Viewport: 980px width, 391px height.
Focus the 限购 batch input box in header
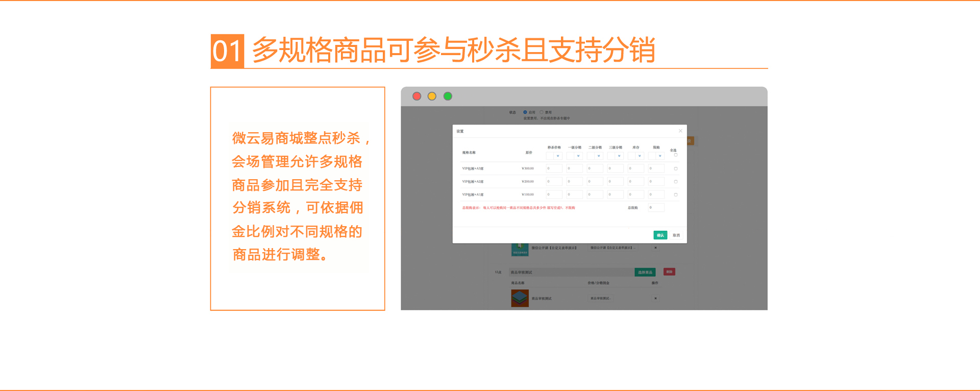652,156
